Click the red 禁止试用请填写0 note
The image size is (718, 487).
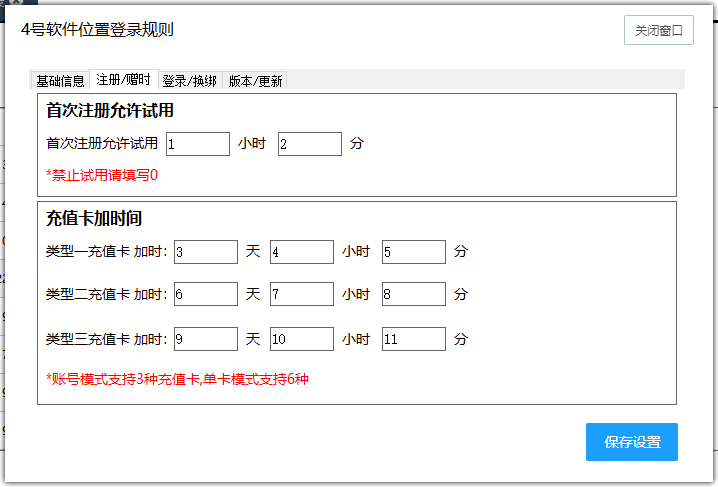point(102,175)
